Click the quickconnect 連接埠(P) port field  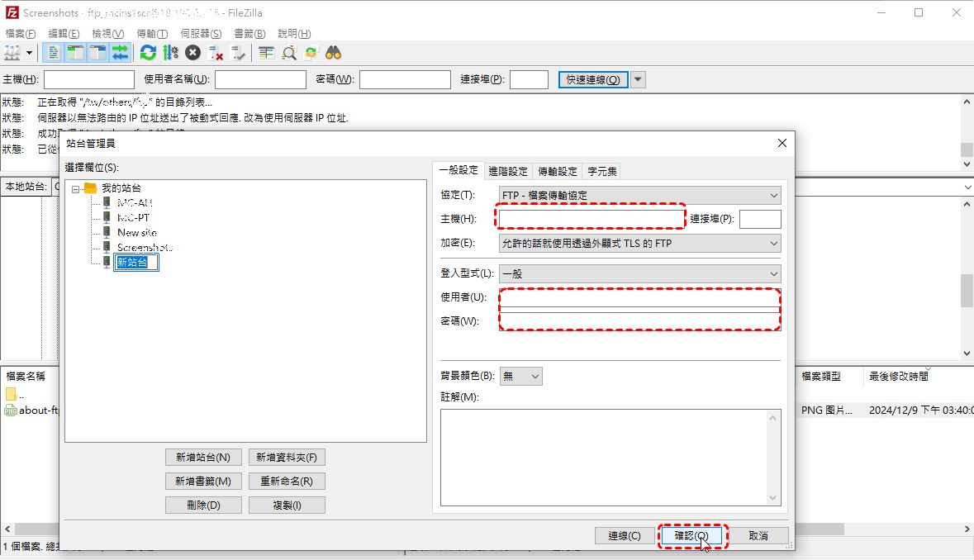click(529, 79)
